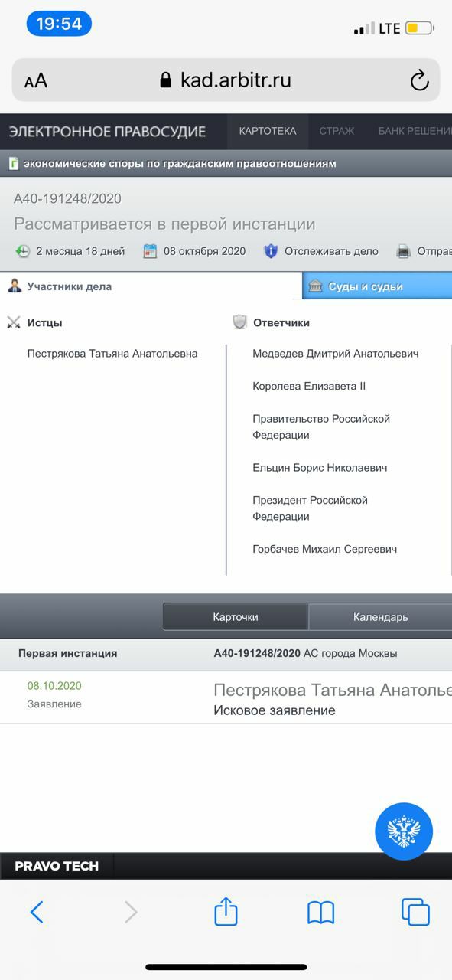Viewport: 452px width, 980px height.
Task: Click the shield icon for case tracking
Action: coord(271,251)
